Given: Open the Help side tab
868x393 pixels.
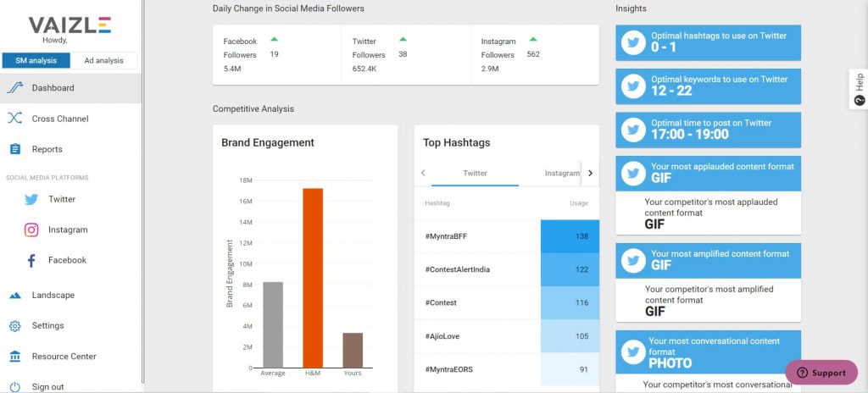Looking at the screenshot, I should pyautogui.click(x=859, y=89).
